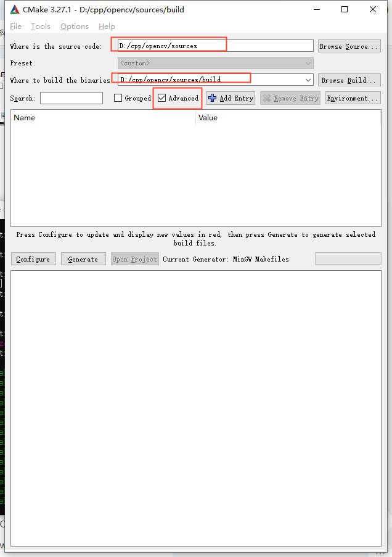
Task: Open the Tools menu
Action: (x=41, y=27)
